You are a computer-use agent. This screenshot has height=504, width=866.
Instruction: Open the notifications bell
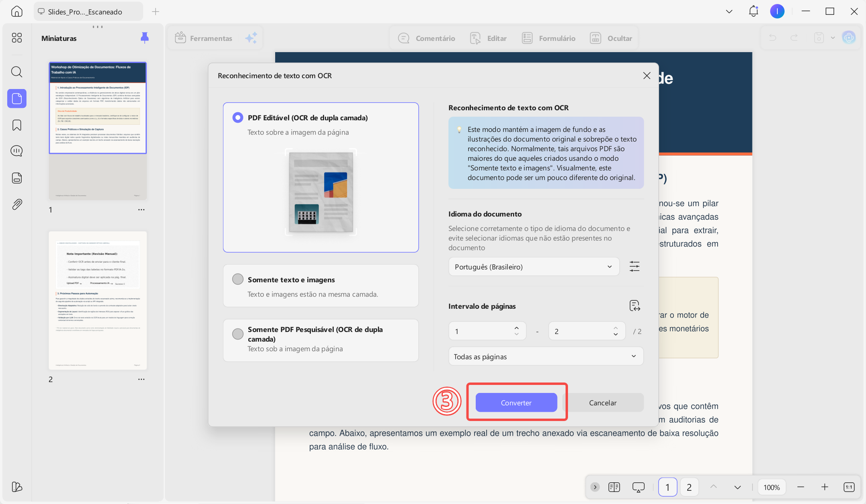click(x=753, y=11)
